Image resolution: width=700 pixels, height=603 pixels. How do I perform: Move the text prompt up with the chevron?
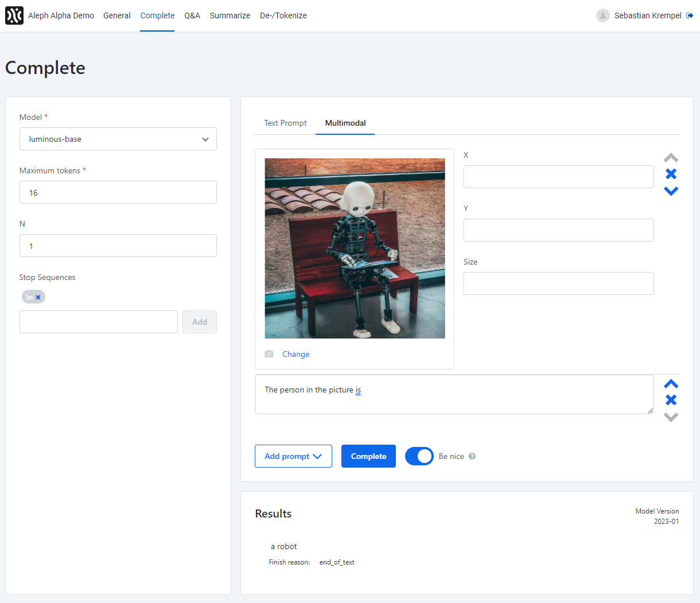[671, 384]
